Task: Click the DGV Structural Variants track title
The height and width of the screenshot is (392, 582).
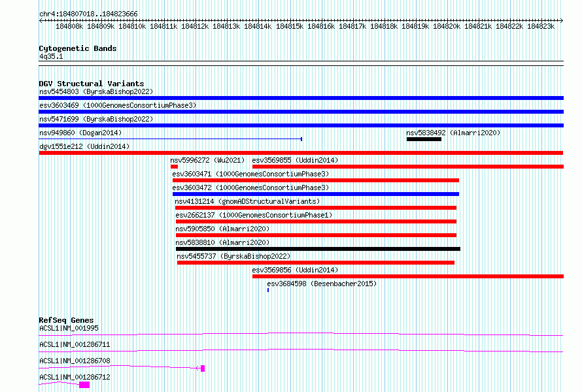Action: click(92, 84)
